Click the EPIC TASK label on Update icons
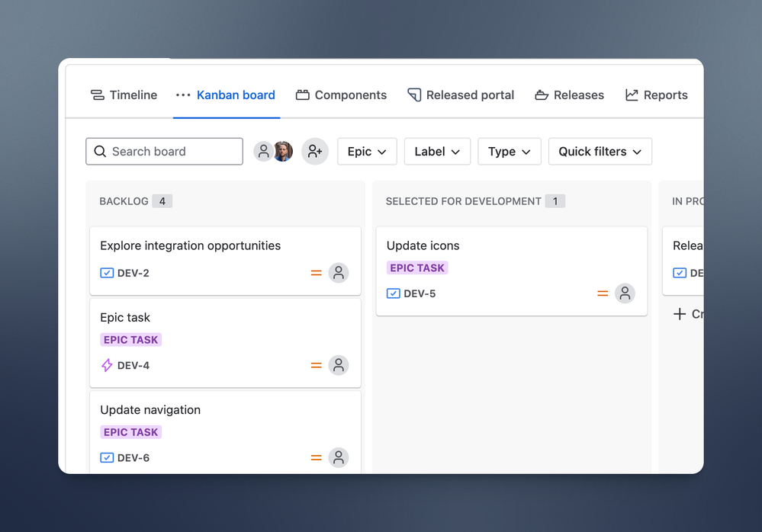 [417, 268]
